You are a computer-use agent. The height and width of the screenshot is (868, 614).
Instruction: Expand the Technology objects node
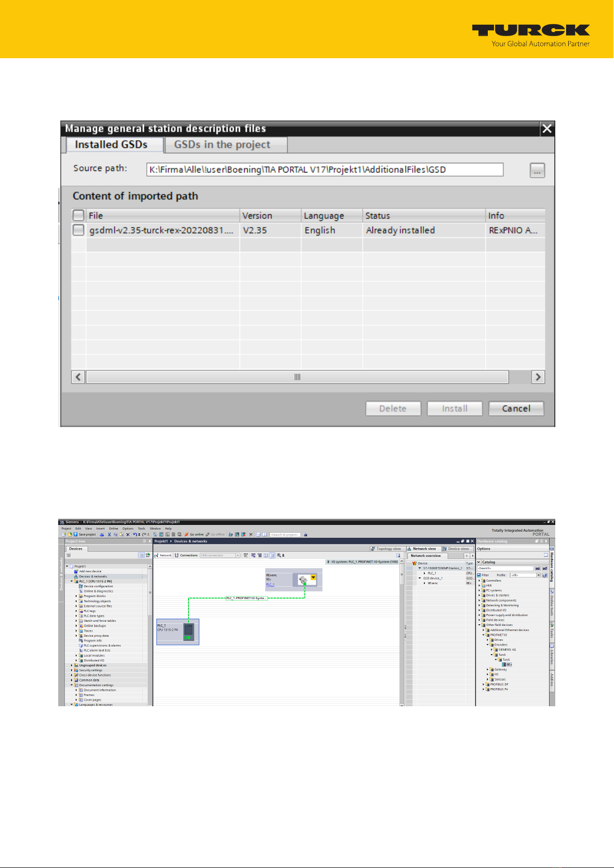76,601
